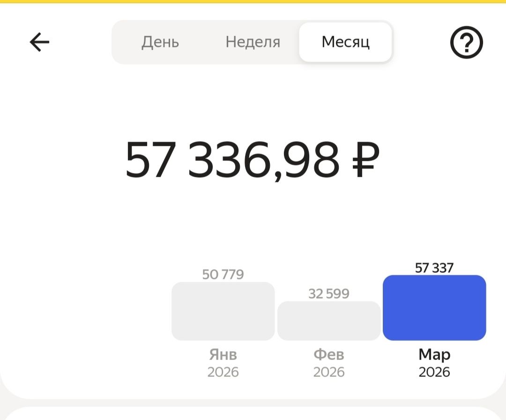Tap the period selector pill control
The width and height of the screenshot is (506, 420).
pyautogui.click(x=252, y=42)
